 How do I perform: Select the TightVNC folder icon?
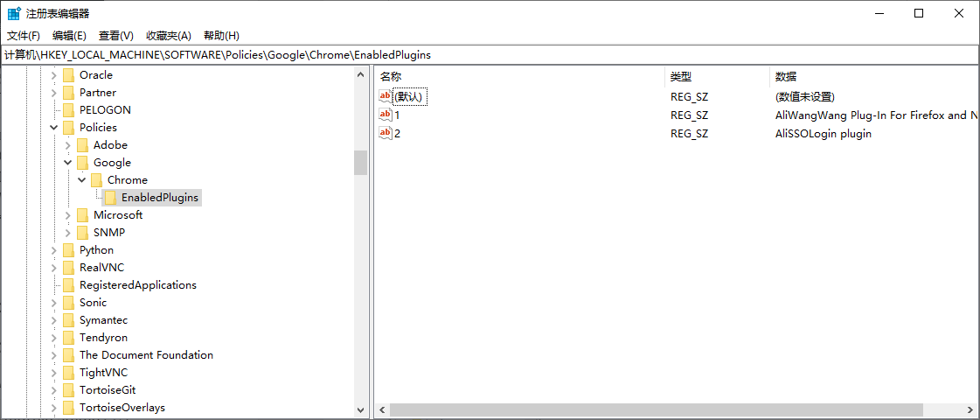(69, 373)
